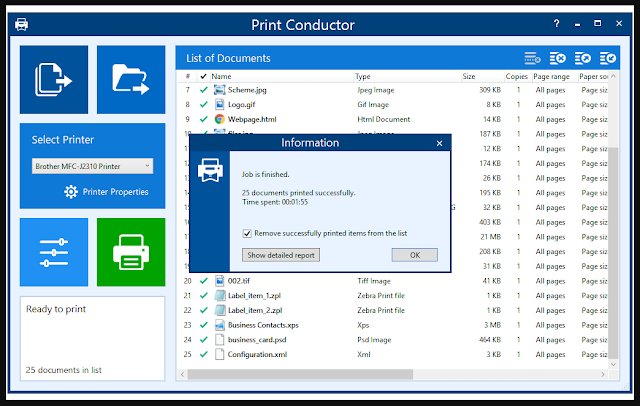
Task: Click the 25 documents in list status text
Action: (64, 370)
